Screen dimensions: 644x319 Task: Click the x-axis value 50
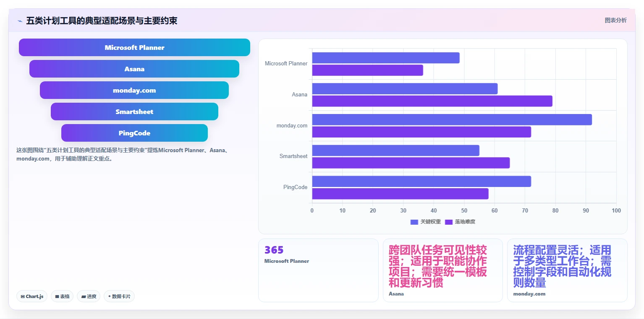point(464,211)
